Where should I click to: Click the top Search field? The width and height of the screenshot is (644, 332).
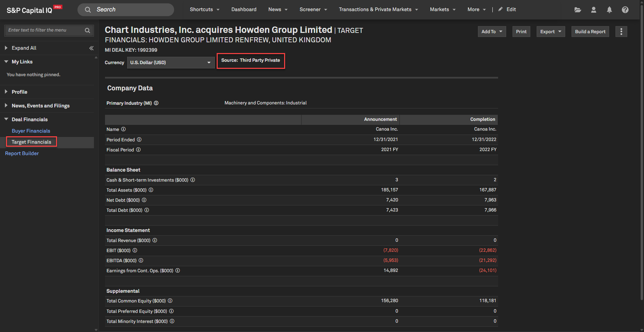click(x=126, y=10)
